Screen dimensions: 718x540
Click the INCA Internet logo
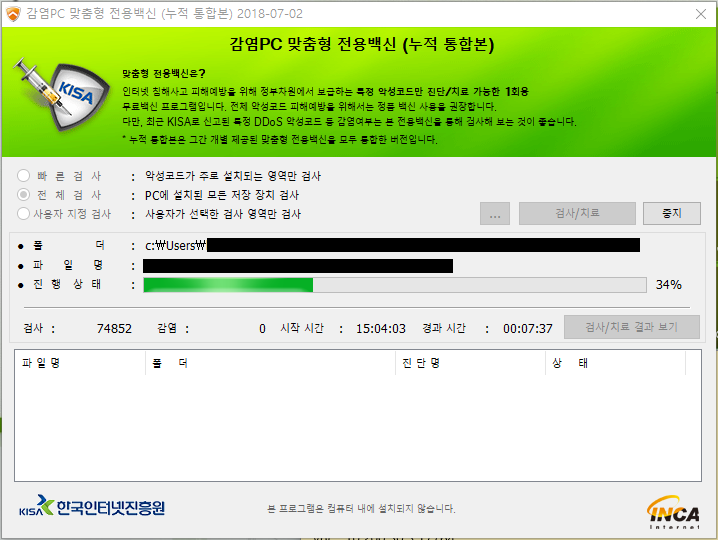(x=673, y=512)
